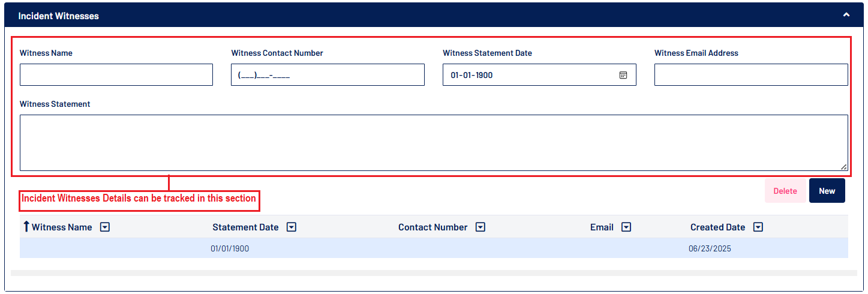
Task: Open the Witness Statement Date calendar picker
Action: [623, 75]
